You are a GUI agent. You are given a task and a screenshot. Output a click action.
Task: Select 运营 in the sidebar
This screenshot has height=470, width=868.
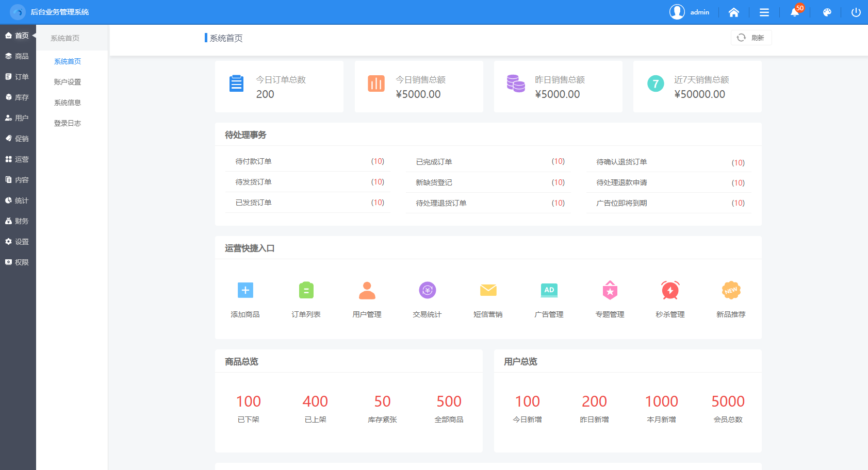point(18,159)
